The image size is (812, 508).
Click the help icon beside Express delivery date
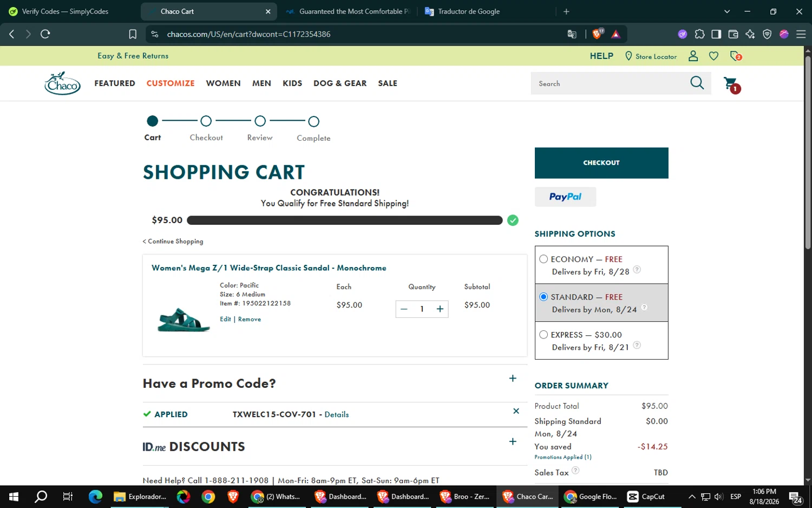[x=637, y=345]
